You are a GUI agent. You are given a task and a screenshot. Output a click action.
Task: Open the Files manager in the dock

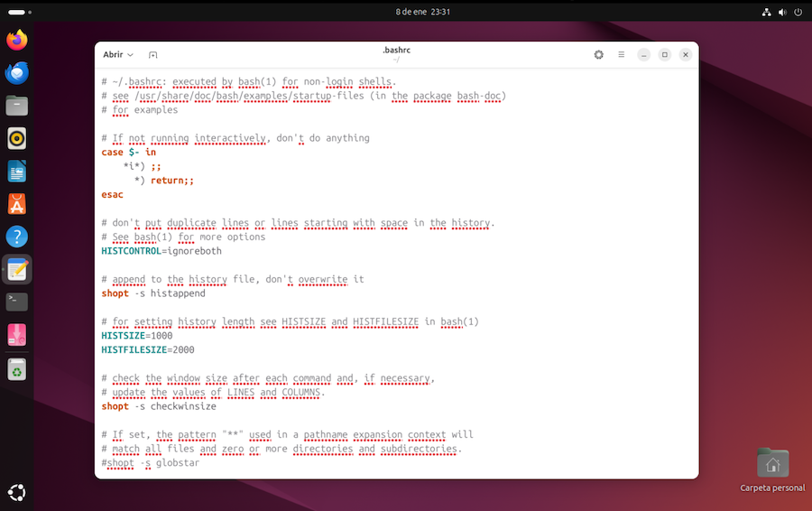[x=16, y=106]
